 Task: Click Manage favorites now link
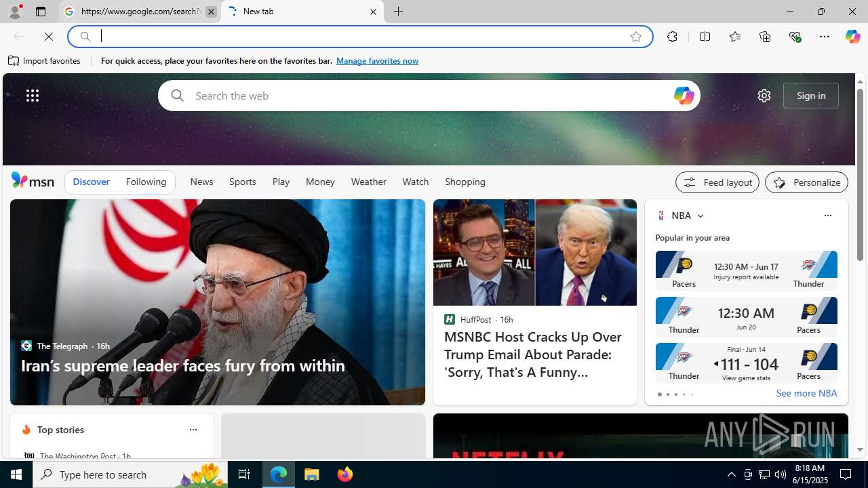(377, 61)
